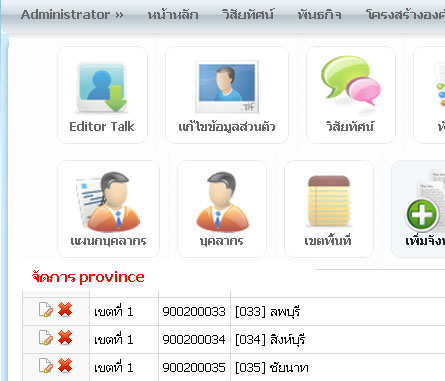Select code 900200034 cell
The image size is (445, 381).
click(x=194, y=340)
